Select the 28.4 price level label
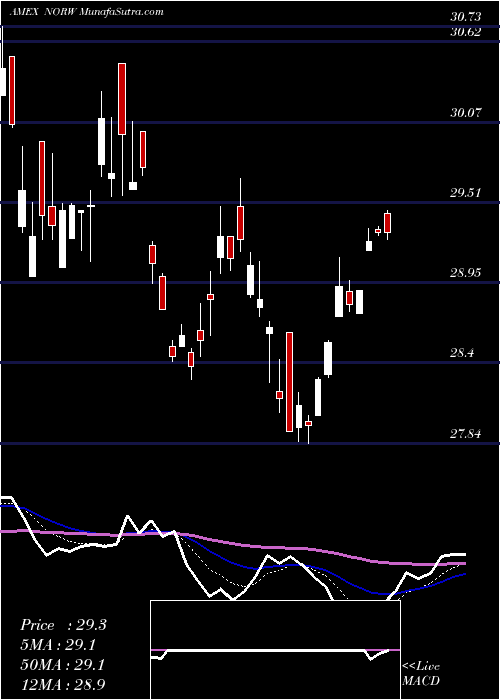Viewport: 500px width, 700px height. tap(462, 353)
